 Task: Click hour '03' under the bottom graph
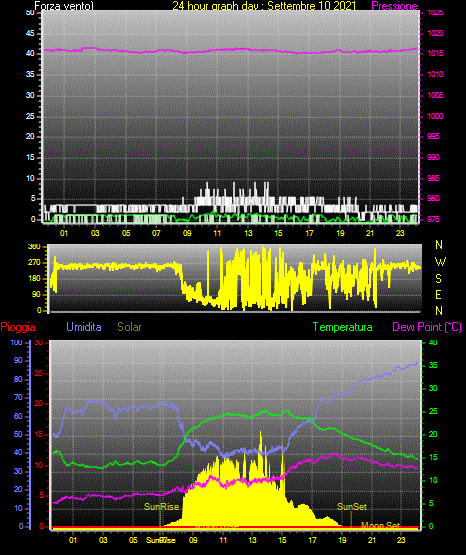(x=103, y=540)
